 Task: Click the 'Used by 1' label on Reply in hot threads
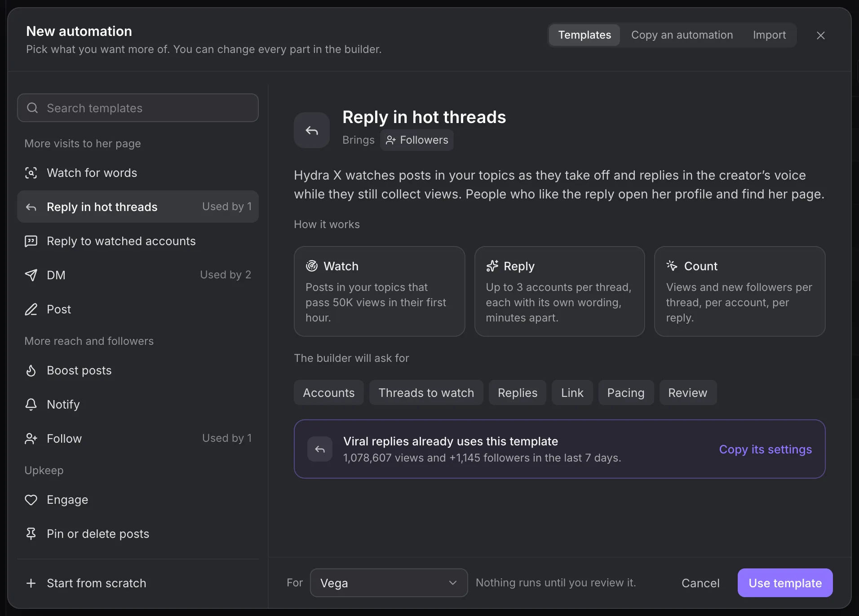pyautogui.click(x=227, y=207)
